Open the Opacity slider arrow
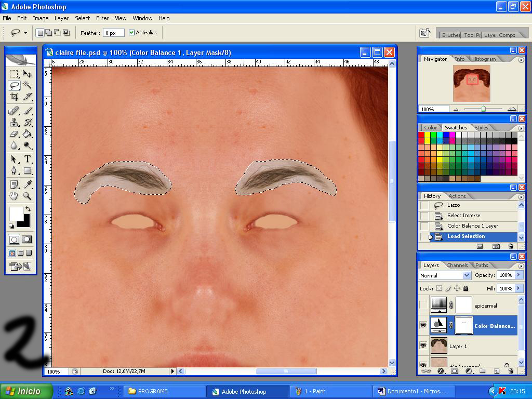This screenshot has height=399, width=532. click(x=518, y=275)
